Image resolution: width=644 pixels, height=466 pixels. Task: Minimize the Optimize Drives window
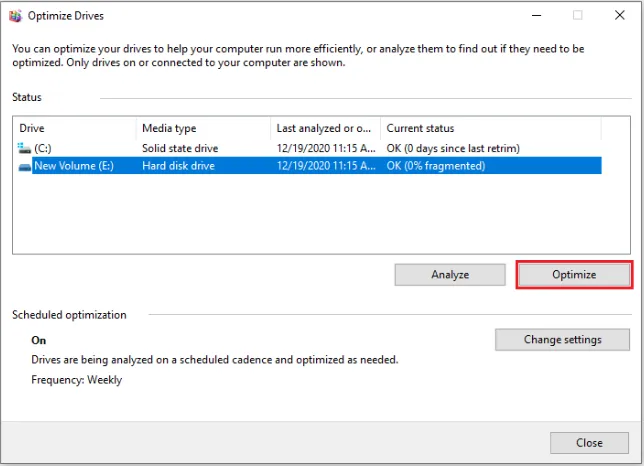pyautogui.click(x=536, y=16)
